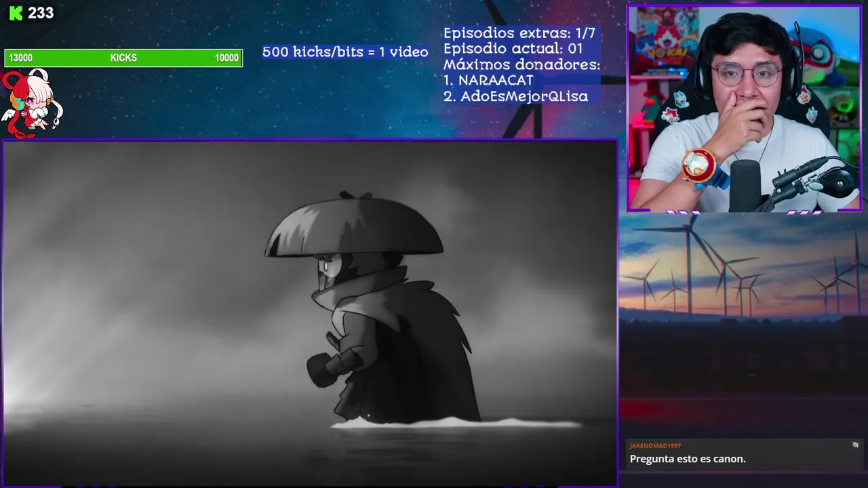
Task: Click the viewer count 233
Action: pos(41,14)
